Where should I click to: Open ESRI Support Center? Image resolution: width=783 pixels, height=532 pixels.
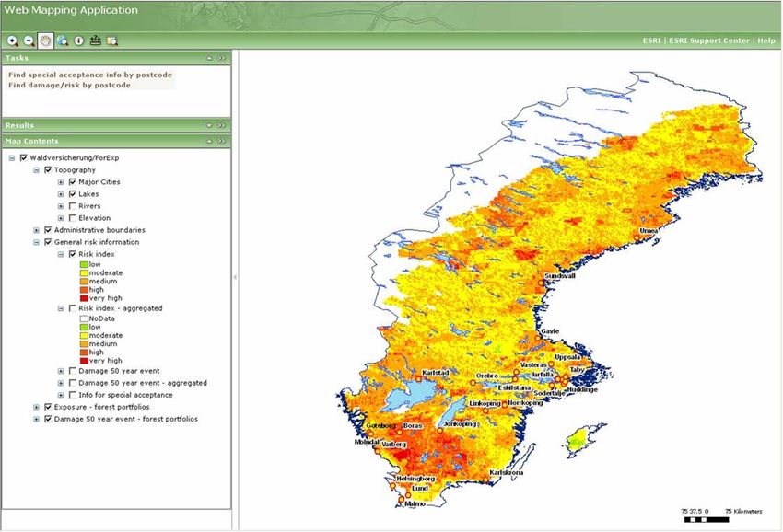(721, 41)
